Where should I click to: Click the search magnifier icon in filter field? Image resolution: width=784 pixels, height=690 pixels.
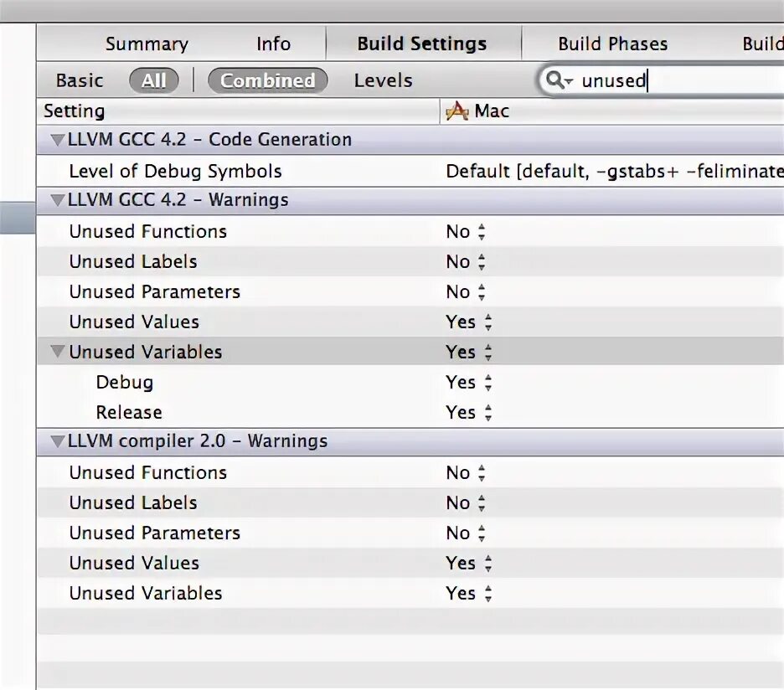[559, 80]
